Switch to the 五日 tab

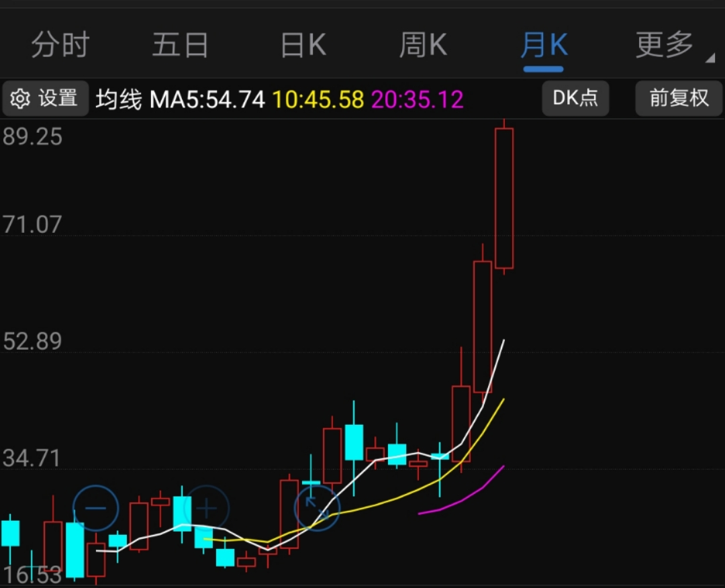[x=181, y=46]
